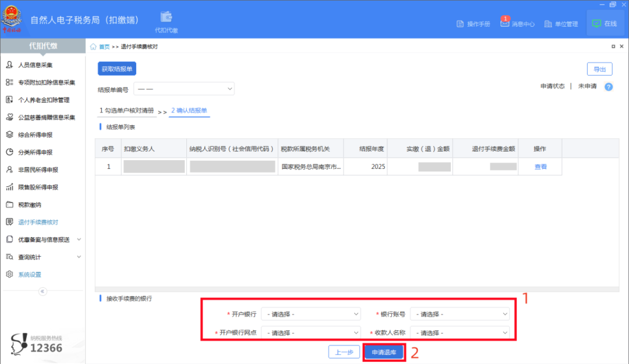
Task: Select the 确认结报单 step tab
Action: point(189,110)
